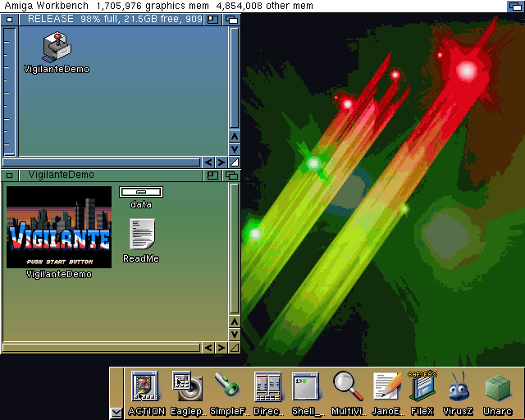Click the up arrow in RELEASE window
This screenshot has height=420, width=525.
[x=235, y=136]
